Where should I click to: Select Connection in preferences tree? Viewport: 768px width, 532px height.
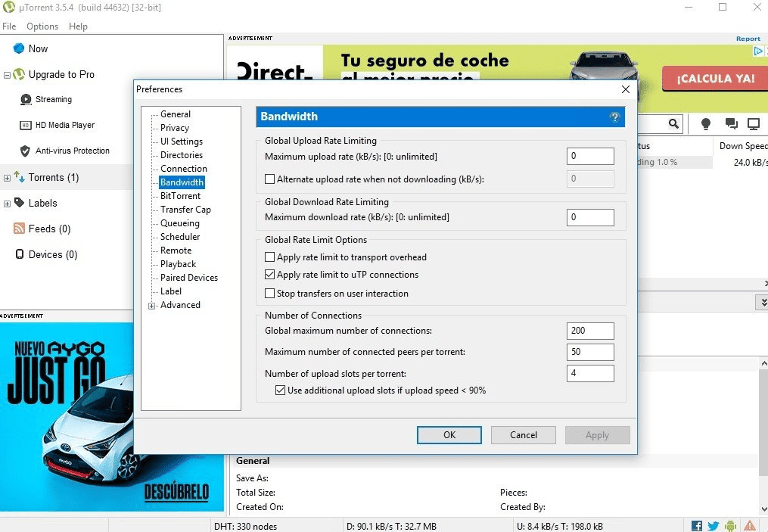click(x=184, y=169)
